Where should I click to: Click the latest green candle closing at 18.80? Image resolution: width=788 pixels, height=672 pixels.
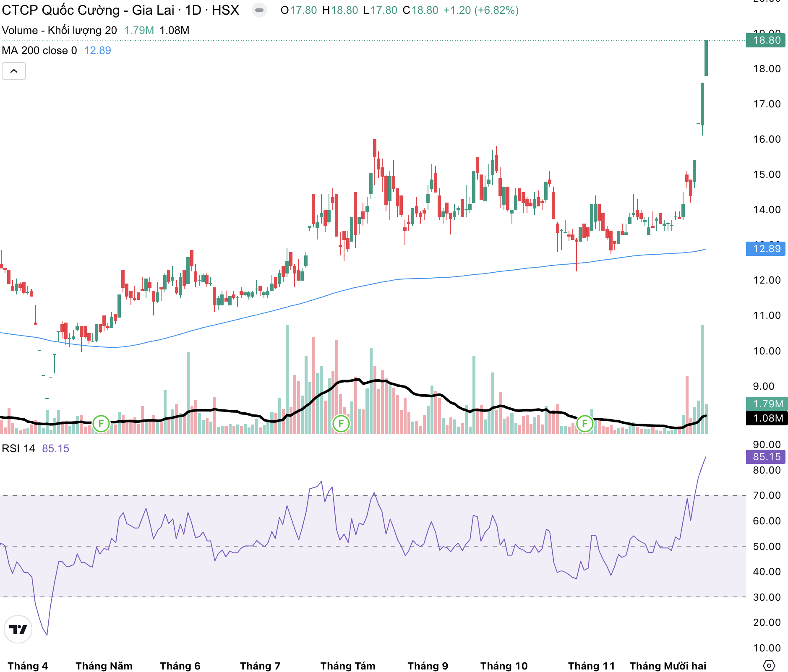706,58
